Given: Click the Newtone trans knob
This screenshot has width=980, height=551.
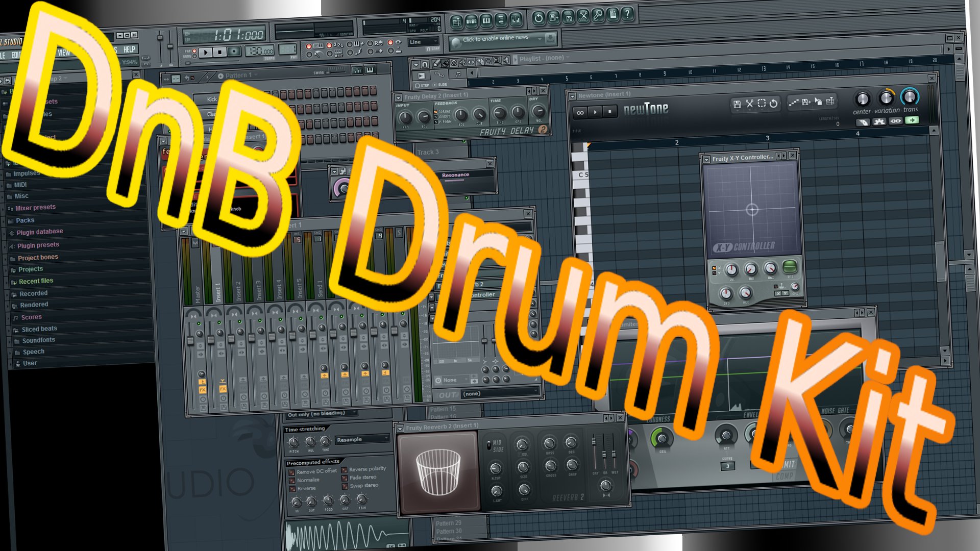Looking at the screenshot, I should click(910, 96).
